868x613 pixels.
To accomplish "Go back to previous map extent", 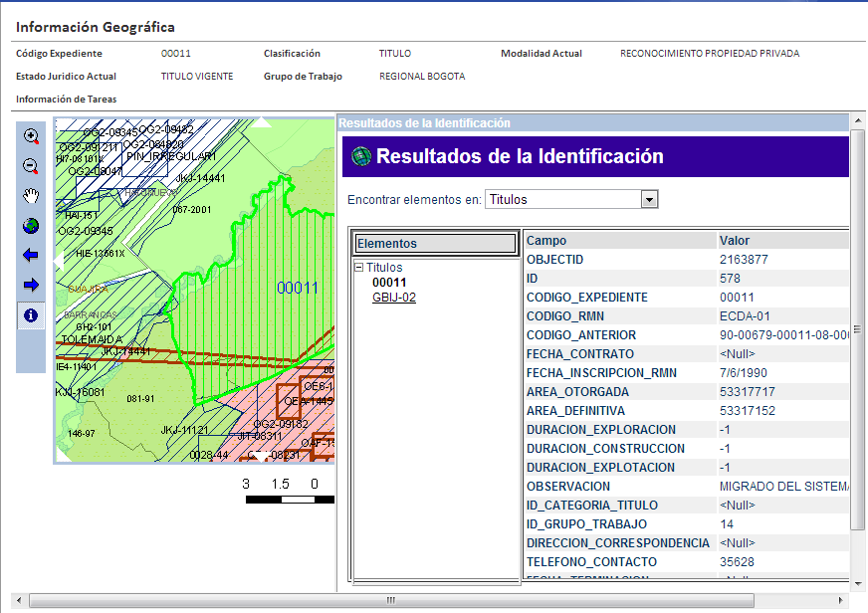I will pos(31,255).
